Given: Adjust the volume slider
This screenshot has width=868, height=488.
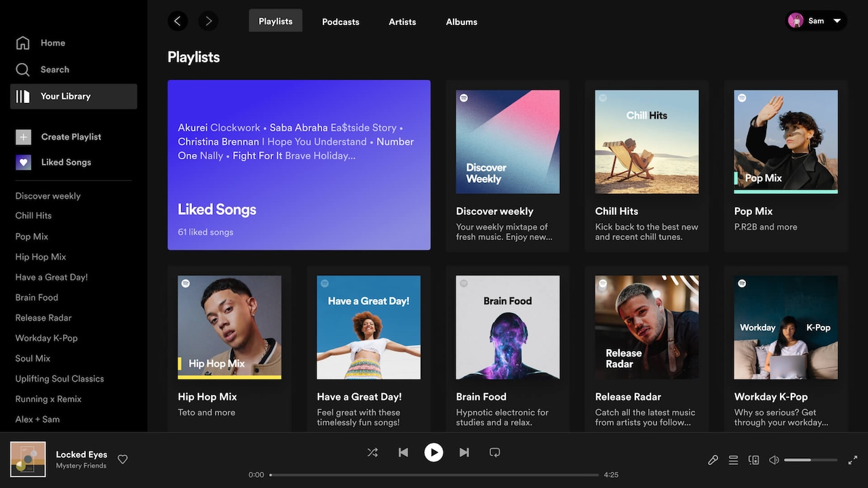Looking at the screenshot, I should pos(810,460).
